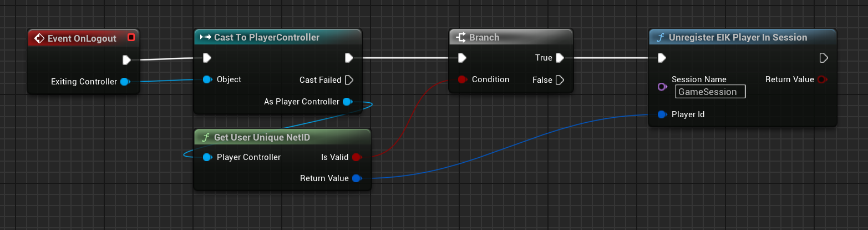Viewport: 868px width, 230px height.
Task: Select the Unregister EIK Player In Session title
Action: coord(738,38)
